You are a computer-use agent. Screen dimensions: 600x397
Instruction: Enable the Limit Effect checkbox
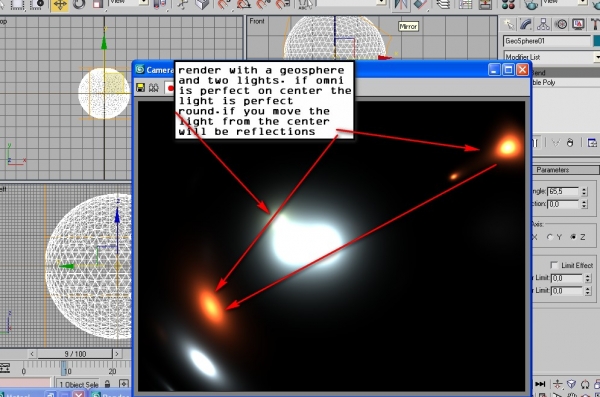554,265
